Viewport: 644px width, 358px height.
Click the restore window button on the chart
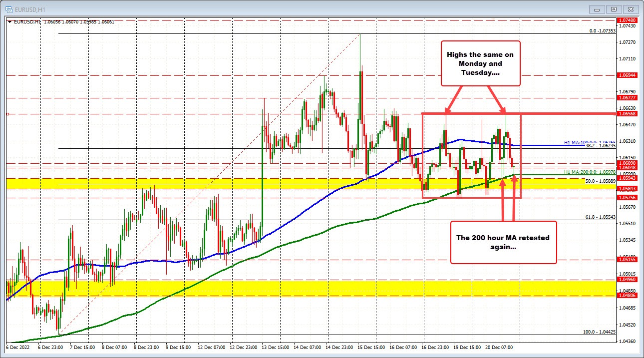coord(613,9)
